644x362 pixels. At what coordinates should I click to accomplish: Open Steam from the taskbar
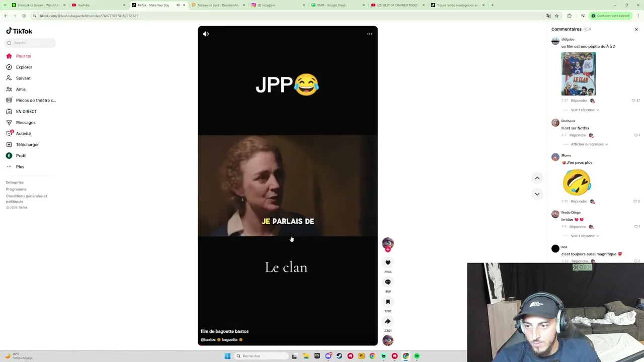click(339, 356)
